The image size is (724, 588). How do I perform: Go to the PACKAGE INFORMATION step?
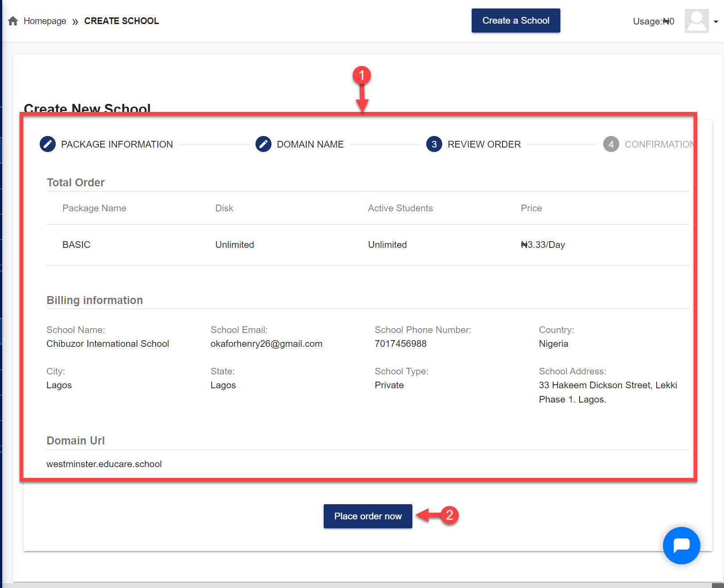tap(117, 144)
